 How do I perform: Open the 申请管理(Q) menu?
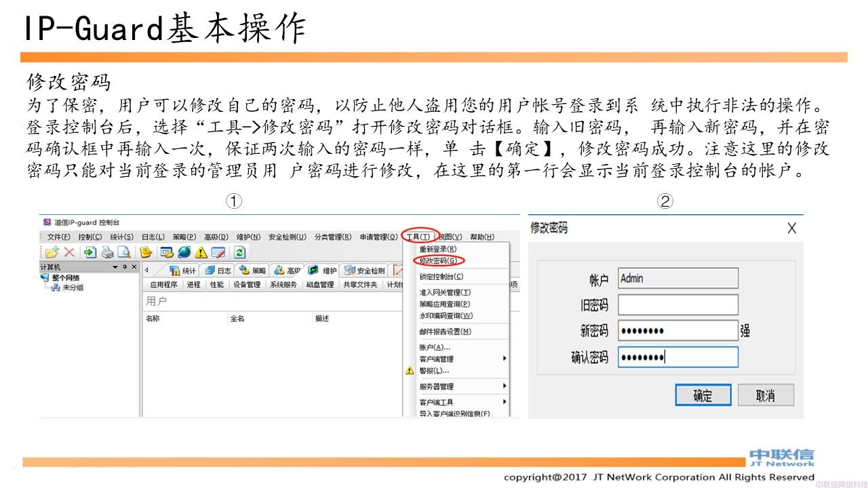tap(379, 237)
